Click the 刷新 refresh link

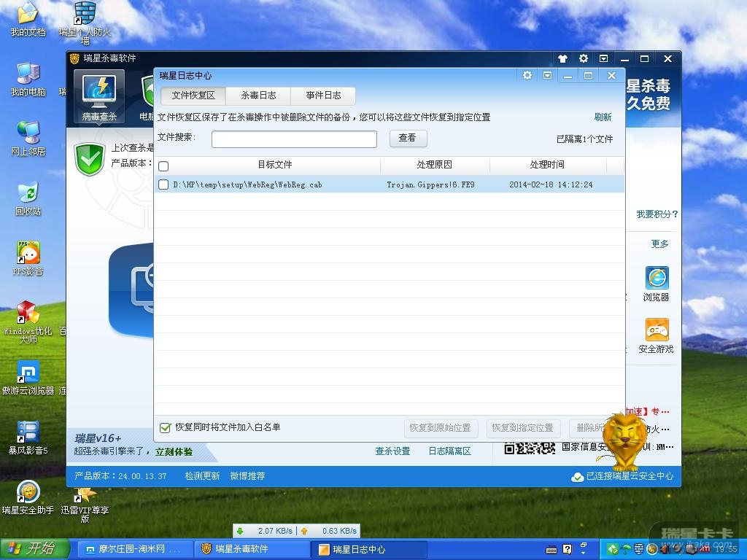click(x=603, y=117)
